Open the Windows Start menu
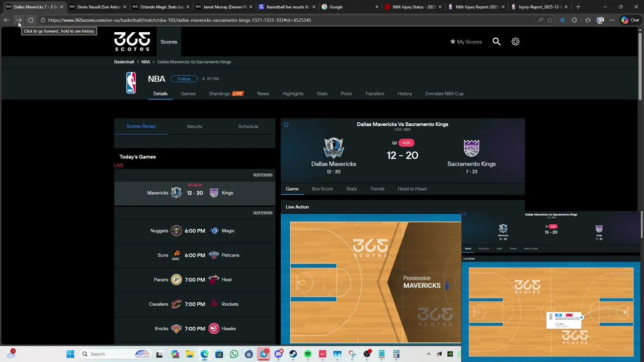 click(70, 354)
